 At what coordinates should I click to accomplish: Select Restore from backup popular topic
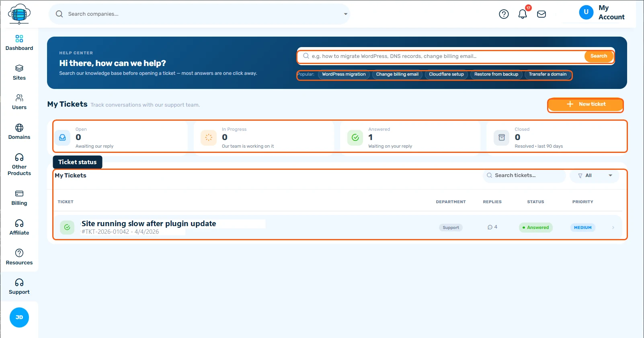[496, 74]
